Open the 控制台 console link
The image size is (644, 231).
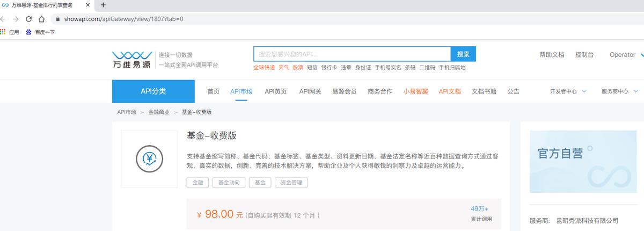[x=584, y=55]
